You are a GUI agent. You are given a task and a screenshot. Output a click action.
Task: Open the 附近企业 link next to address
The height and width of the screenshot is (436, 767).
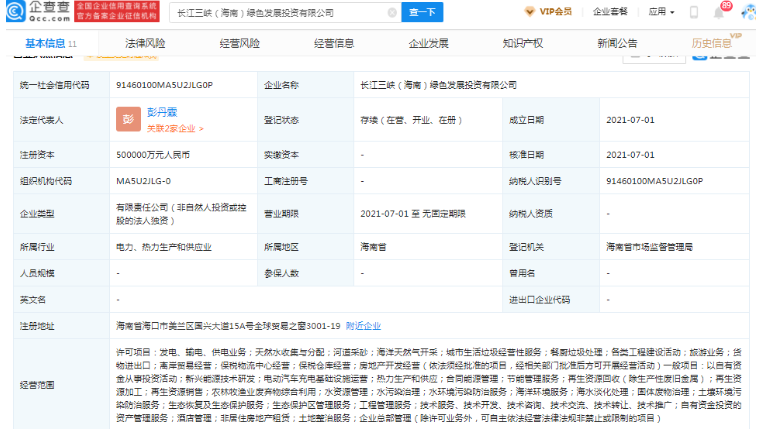click(363, 326)
